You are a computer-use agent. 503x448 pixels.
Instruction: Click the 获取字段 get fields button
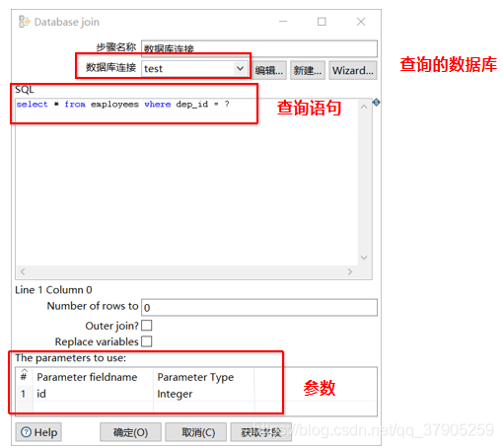(261, 432)
